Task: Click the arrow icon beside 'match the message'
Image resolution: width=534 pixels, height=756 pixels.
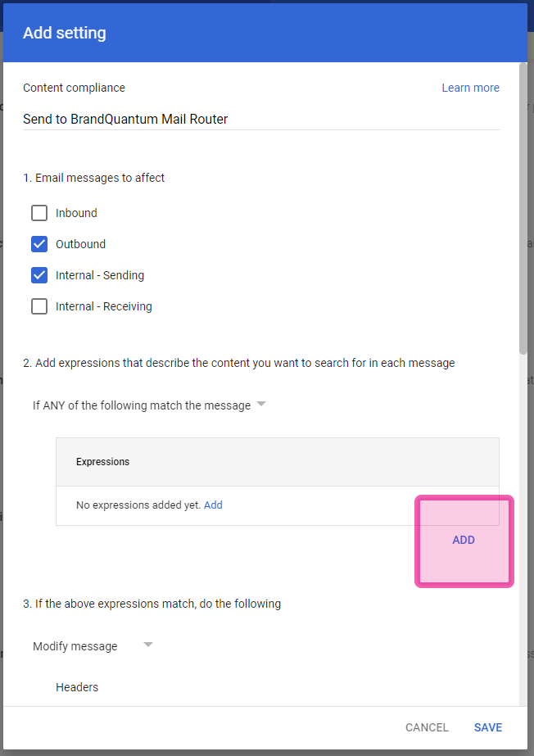Action: tap(261, 404)
